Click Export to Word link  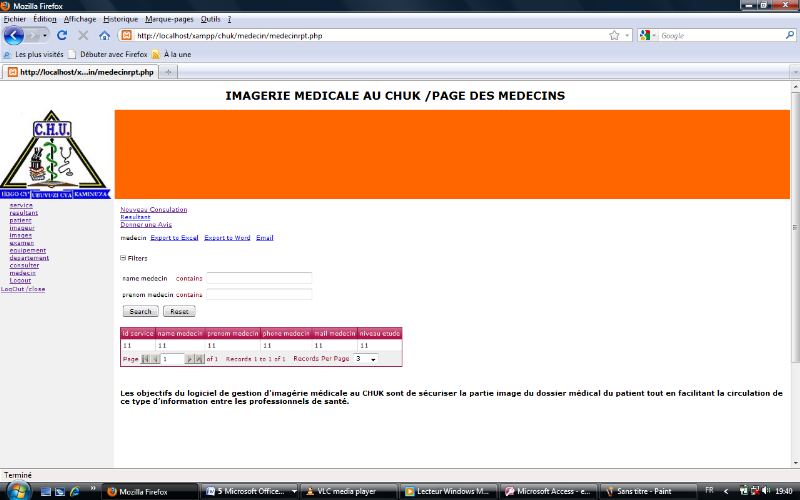[227, 238]
